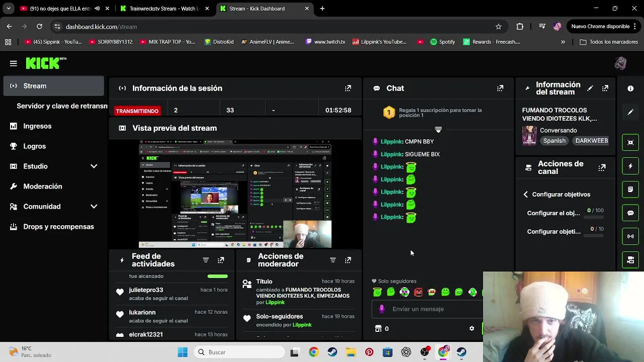Screen dimensions: 644x362
Task: Click the pencil icon in the right rail
Action: tap(630, 112)
